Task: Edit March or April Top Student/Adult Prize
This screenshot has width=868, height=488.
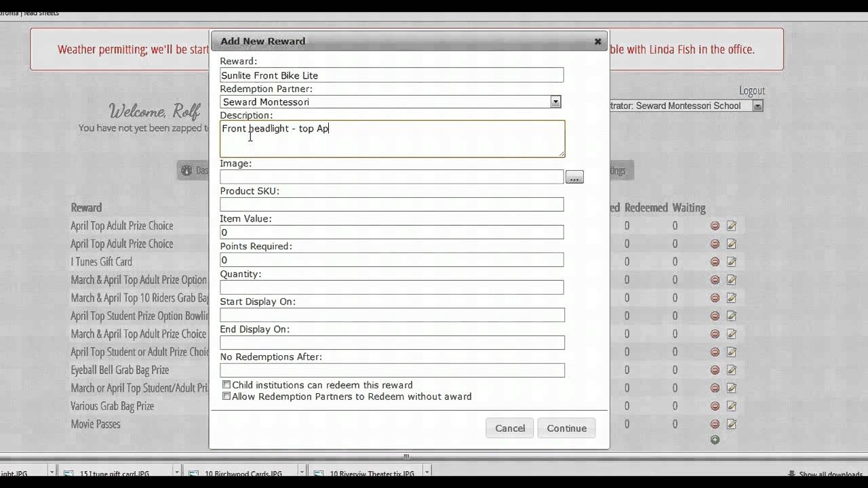Action: point(732,388)
